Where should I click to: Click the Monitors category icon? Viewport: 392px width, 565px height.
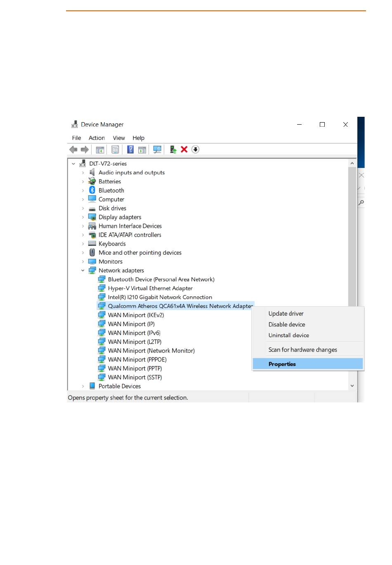coord(92,262)
